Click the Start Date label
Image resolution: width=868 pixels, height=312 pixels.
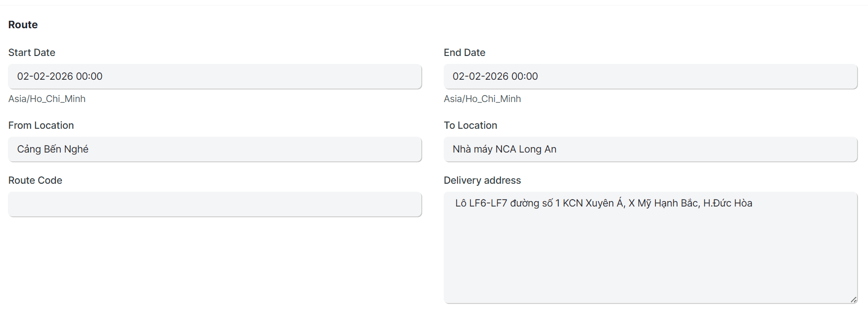(32, 52)
